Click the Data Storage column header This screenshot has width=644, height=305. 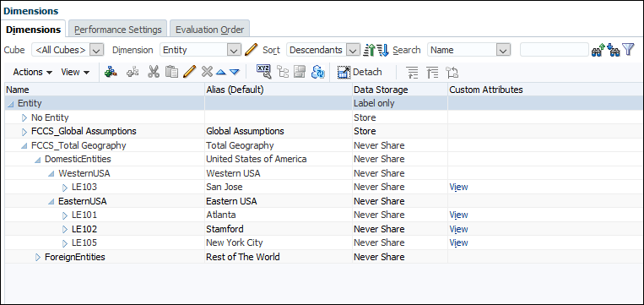coord(400,90)
